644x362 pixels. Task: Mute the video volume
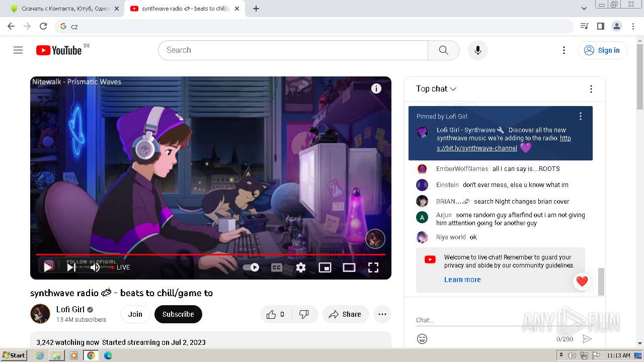(95, 267)
